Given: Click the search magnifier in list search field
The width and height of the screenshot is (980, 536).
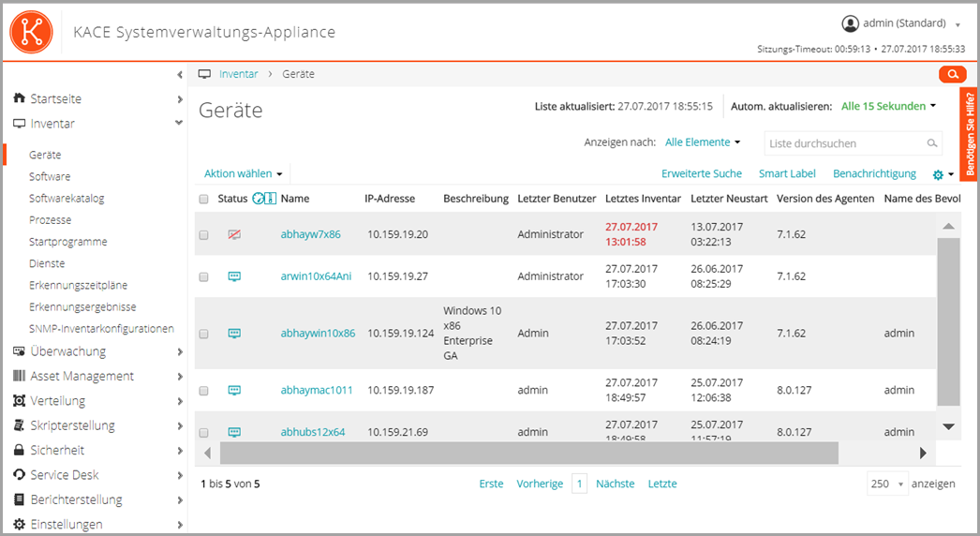Looking at the screenshot, I should pos(932,143).
